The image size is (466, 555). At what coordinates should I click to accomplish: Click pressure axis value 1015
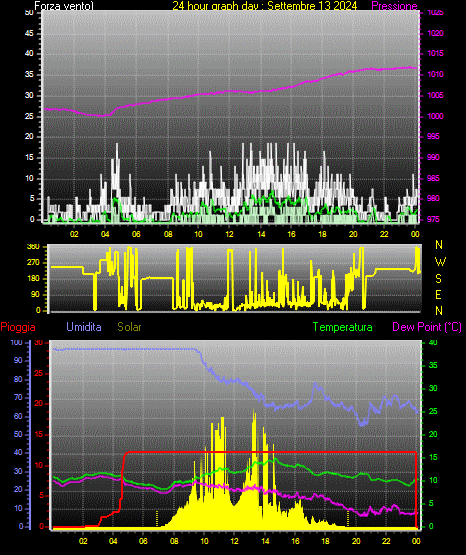[435, 53]
